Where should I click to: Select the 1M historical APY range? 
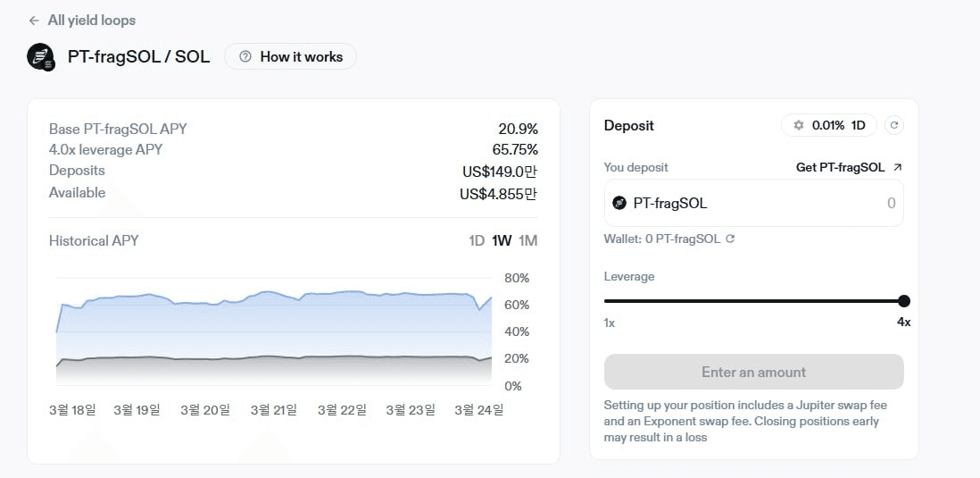tap(528, 241)
